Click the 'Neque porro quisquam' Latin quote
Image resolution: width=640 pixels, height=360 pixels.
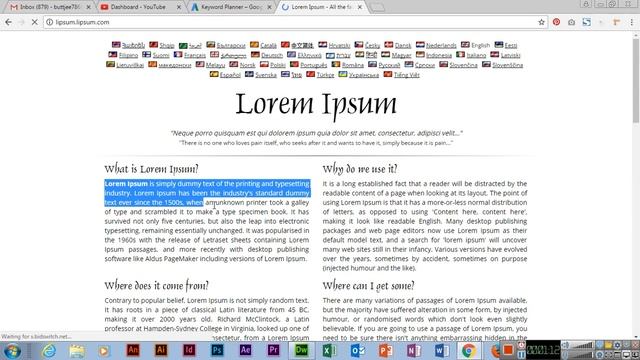point(316,133)
